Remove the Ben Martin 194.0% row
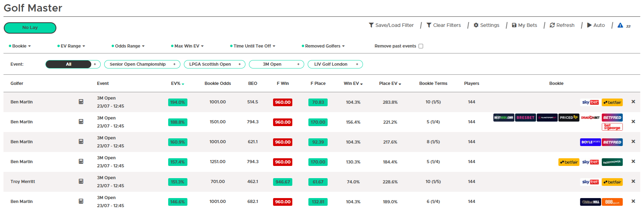 [x=633, y=102]
